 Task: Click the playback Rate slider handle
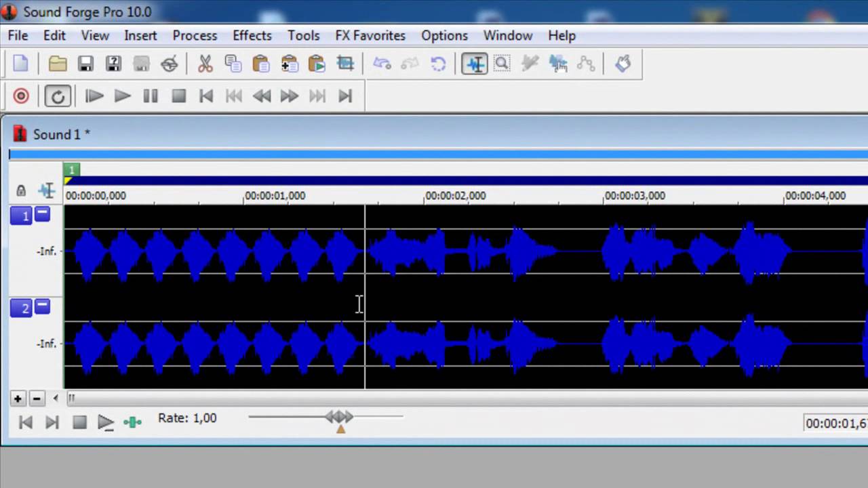[339, 416]
